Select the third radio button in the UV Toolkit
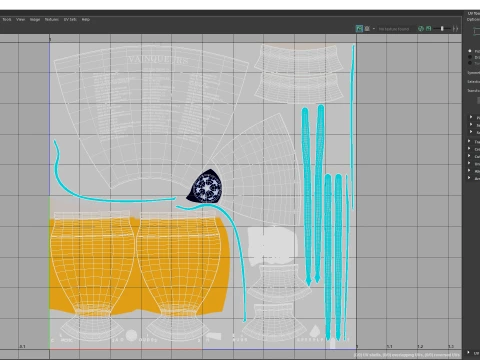This screenshot has height=360, width=480. click(470, 63)
